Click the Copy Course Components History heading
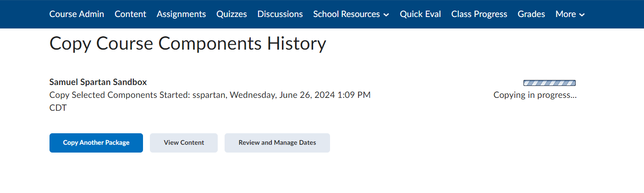644x193 pixels. click(187, 44)
